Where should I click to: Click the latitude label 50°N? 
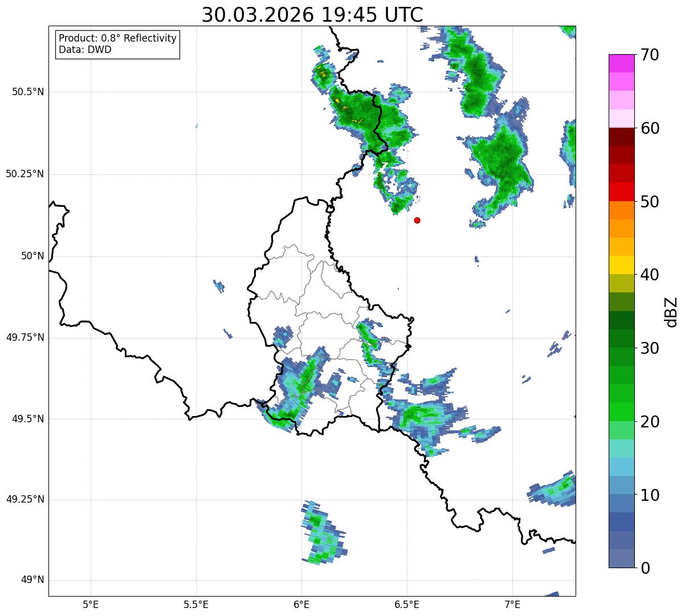(32, 256)
